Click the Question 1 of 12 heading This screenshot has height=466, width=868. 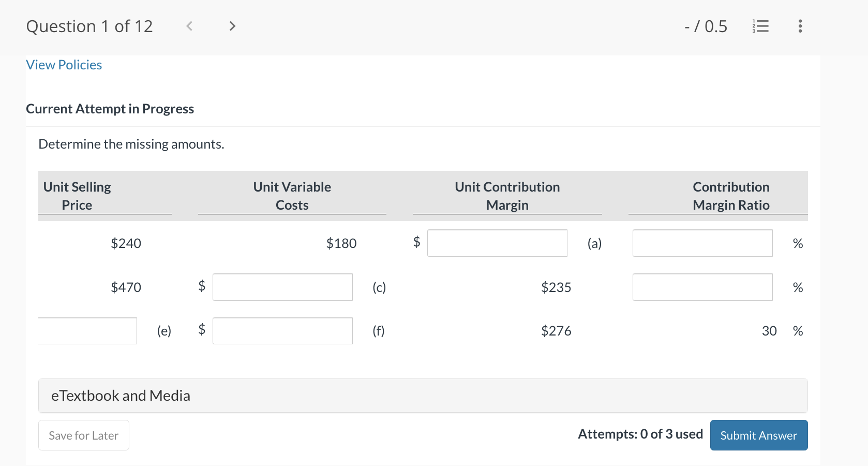pos(89,26)
